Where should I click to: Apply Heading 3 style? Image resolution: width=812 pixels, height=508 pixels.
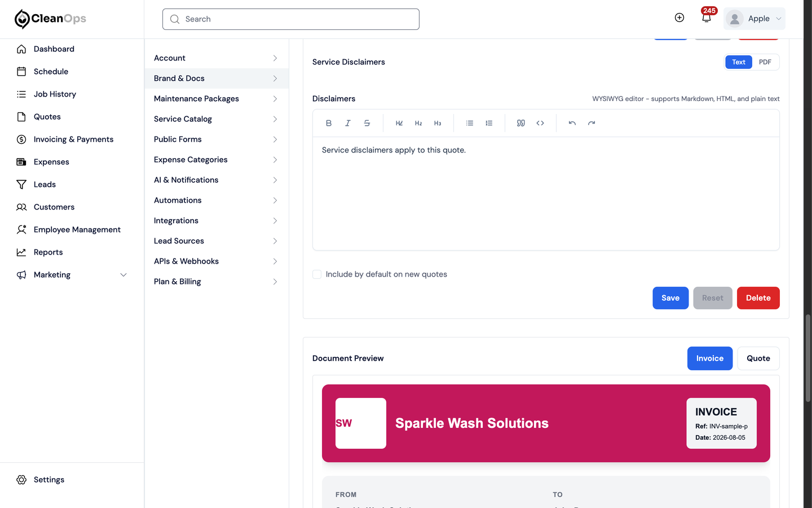tap(438, 123)
